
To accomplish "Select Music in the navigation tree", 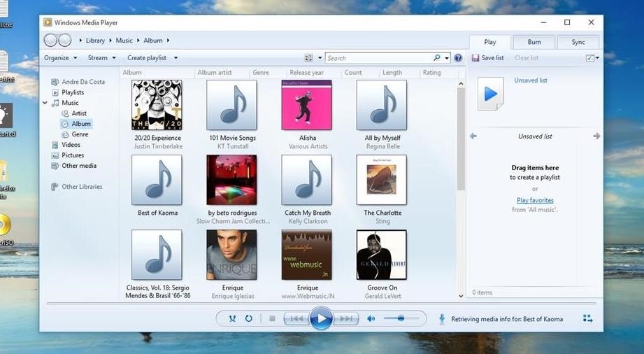I will (65, 103).
